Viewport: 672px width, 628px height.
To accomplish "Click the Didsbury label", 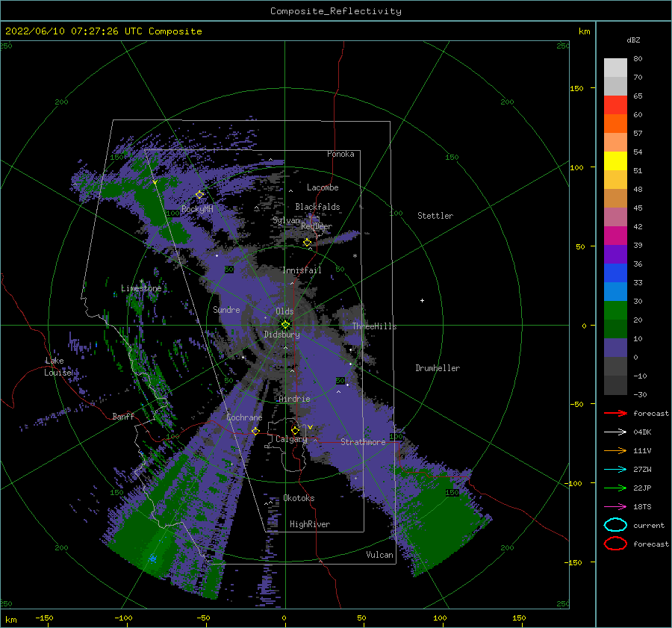I will 281,335.
